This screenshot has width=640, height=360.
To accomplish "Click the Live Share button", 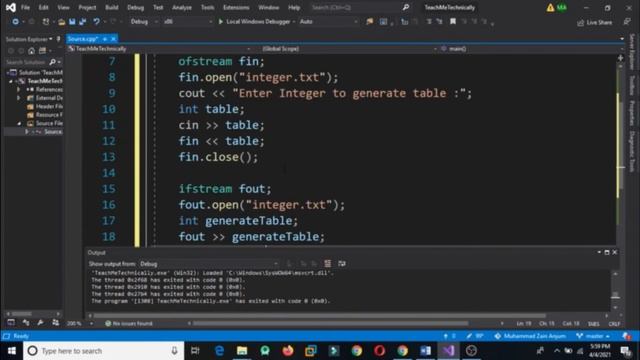I will [594, 22].
